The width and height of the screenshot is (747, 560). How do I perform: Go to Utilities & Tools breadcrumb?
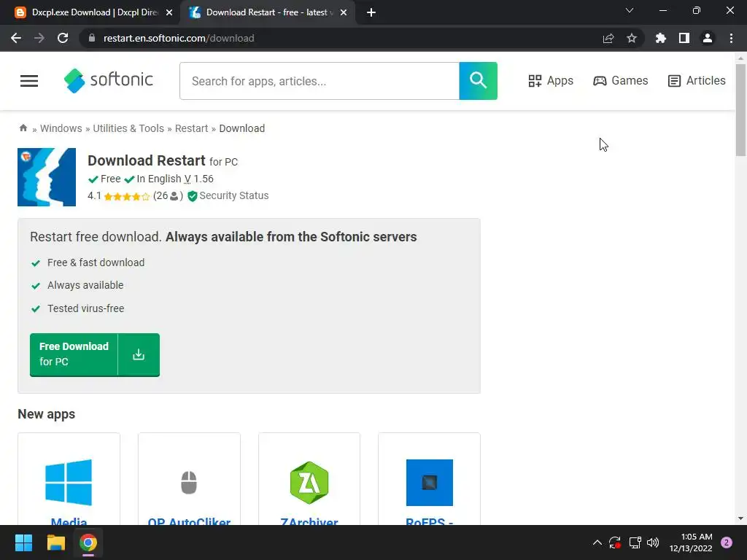point(128,128)
